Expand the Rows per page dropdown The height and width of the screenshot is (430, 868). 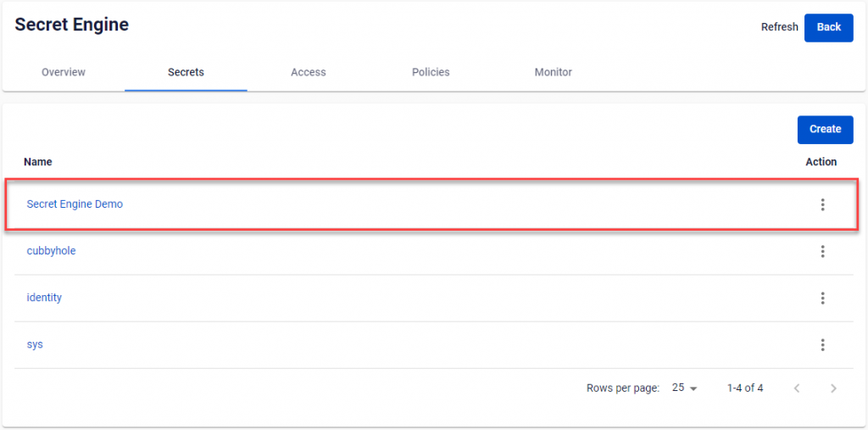click(x=684, y=388)
